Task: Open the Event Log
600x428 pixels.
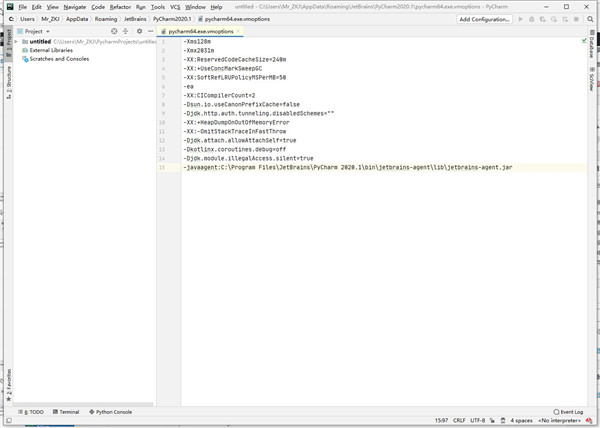Action: [568, 412]
